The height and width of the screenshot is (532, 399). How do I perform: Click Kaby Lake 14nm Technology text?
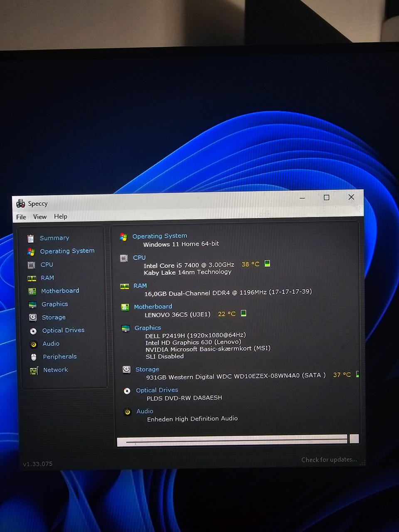(x=187, y=272)
